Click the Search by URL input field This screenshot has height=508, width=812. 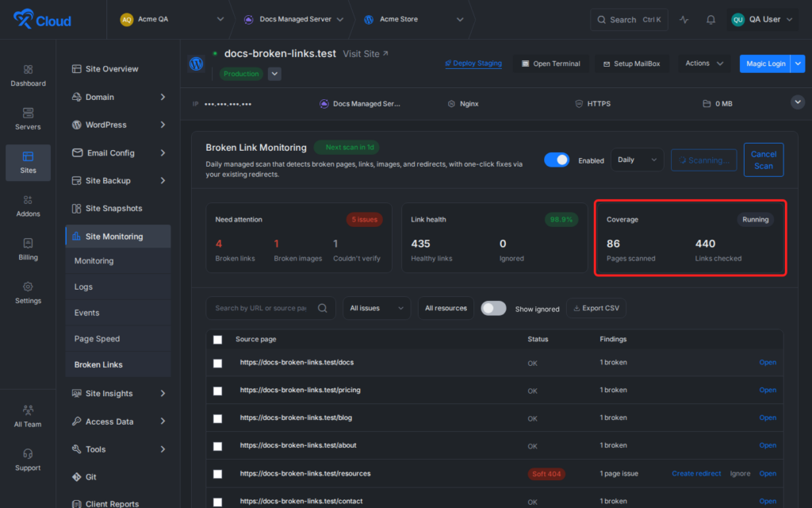click(x=262, y=308)
